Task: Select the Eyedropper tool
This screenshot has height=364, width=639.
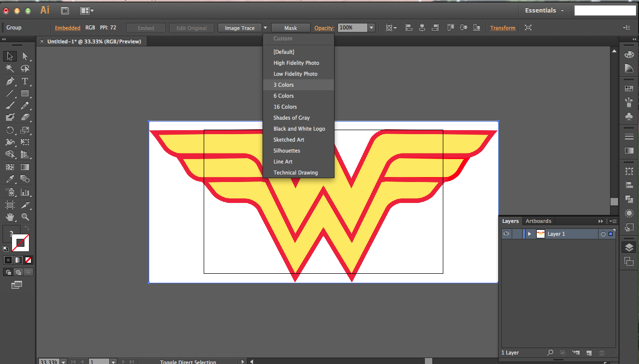Action: [x=10, y=180]
